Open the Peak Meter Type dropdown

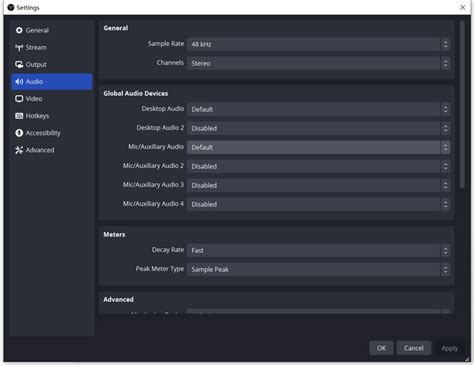(x=319, y=270)
